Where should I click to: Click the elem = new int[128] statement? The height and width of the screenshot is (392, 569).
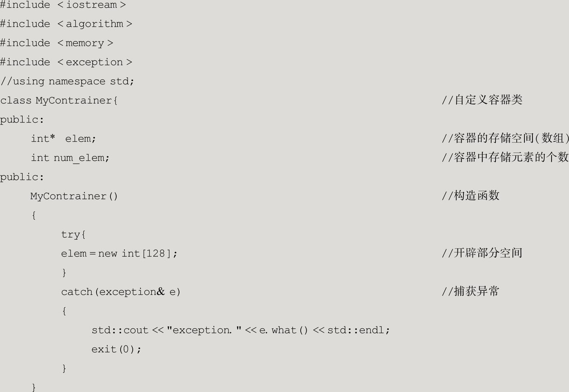119,253
